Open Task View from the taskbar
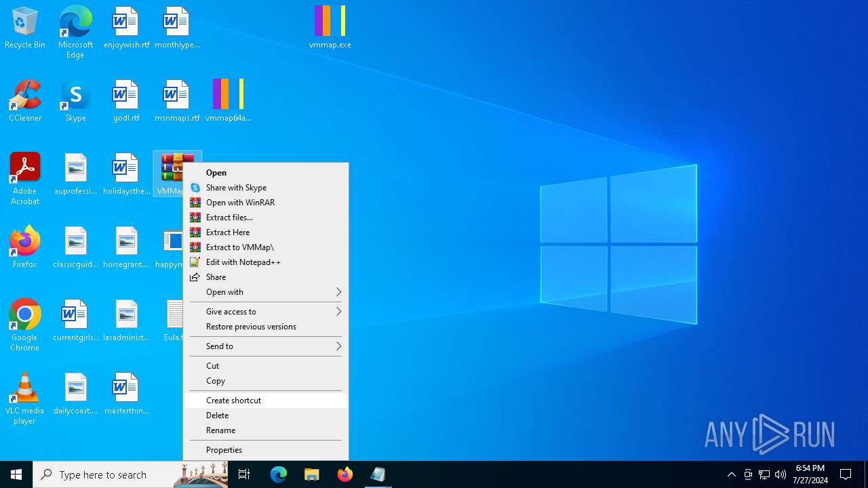Viewport: 868px width, 488px height. click(x=244, y=474)
